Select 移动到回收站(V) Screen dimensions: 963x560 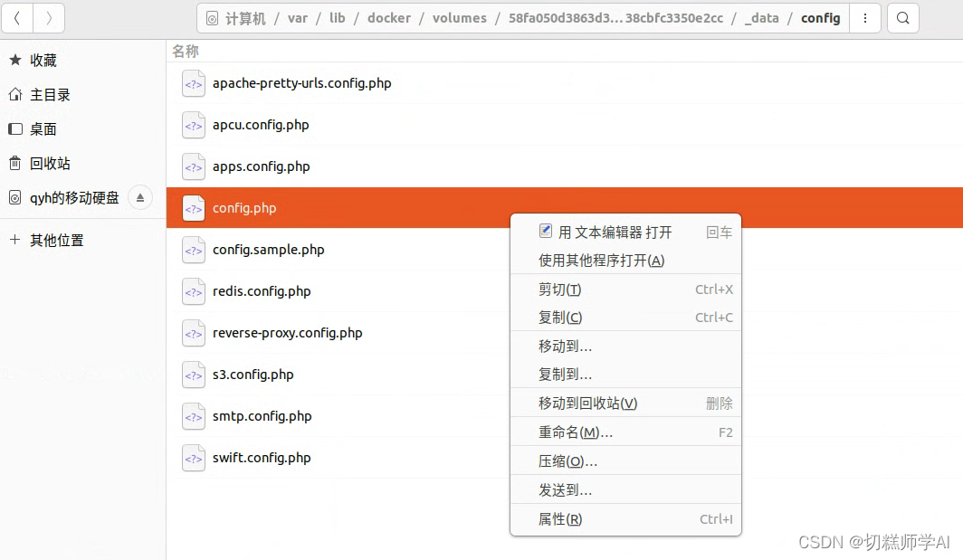[x=625, y=403]
